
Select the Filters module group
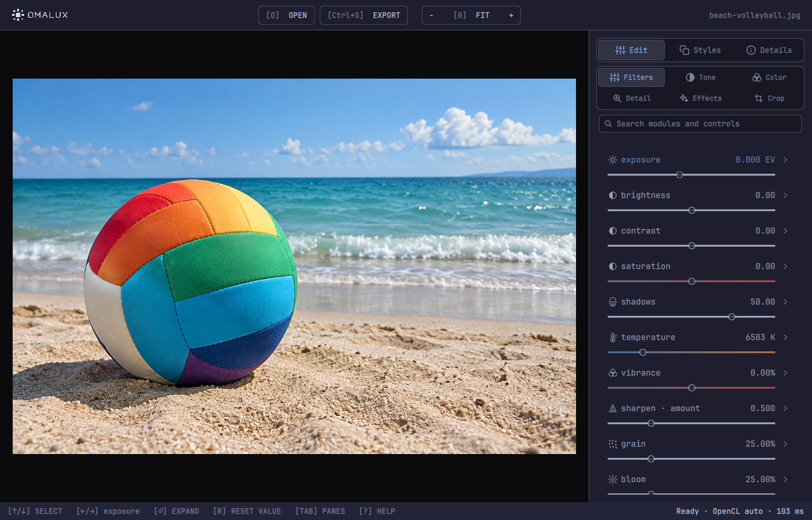[x=631, y=77]
